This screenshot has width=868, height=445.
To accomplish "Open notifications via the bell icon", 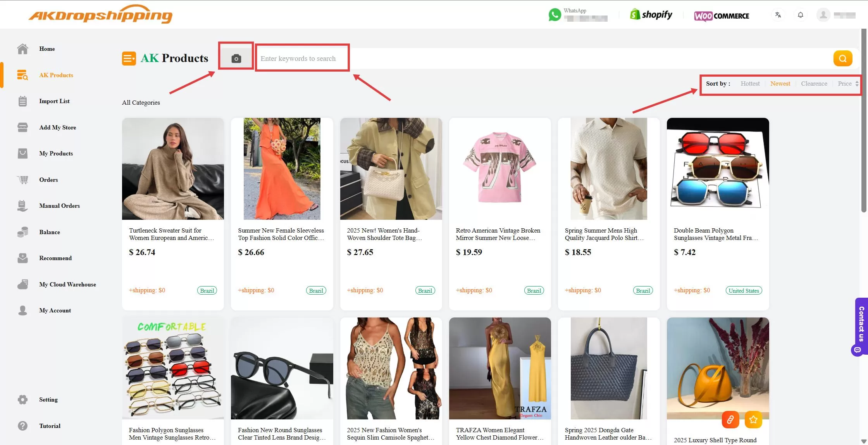I will (801, 15).
